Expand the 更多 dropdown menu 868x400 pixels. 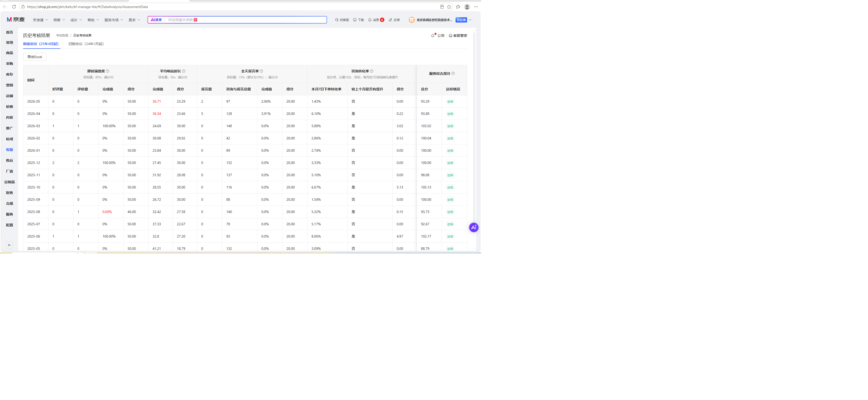point(135,20)
